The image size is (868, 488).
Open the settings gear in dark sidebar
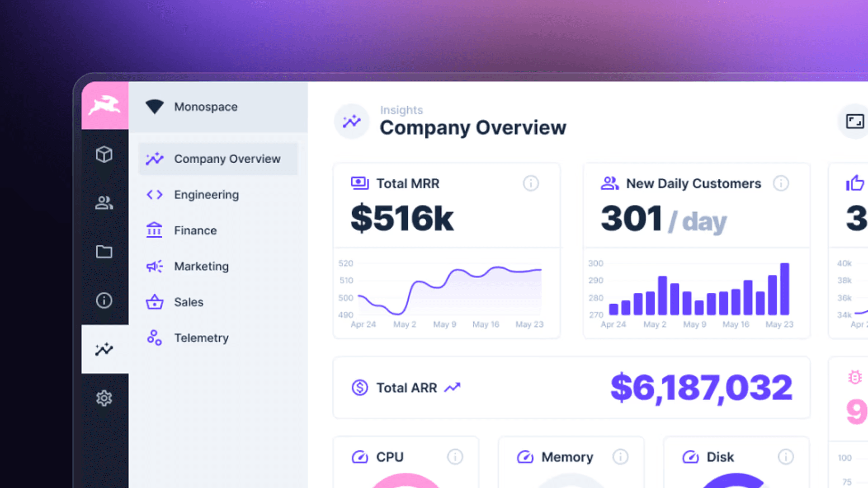[104, 398]
